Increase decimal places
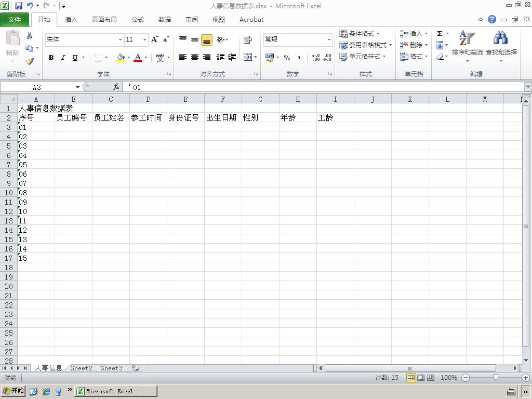 (315, 57)
